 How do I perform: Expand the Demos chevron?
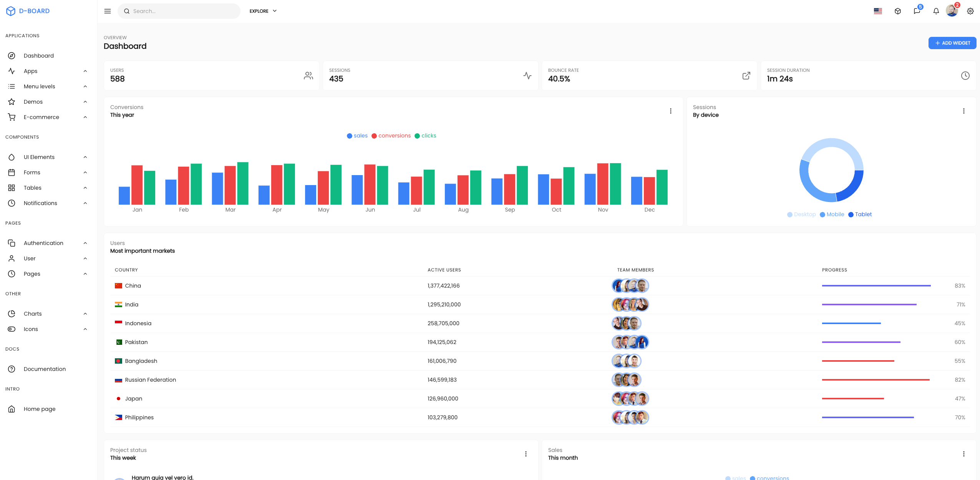click(85, 102)
